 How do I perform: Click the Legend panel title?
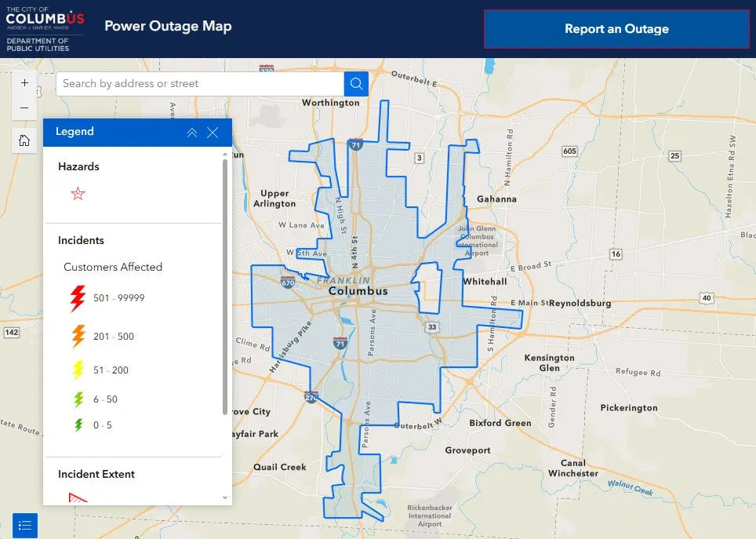tap(75, 131)
